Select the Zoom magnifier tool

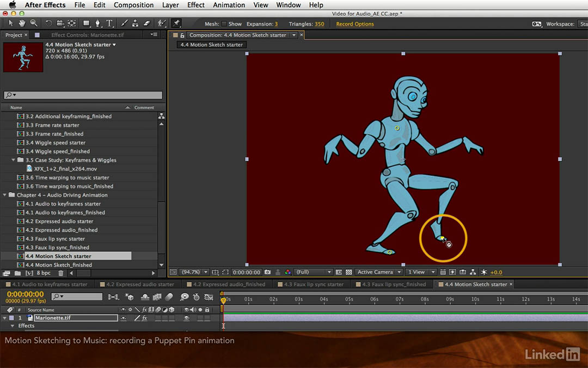coord(34,23)
